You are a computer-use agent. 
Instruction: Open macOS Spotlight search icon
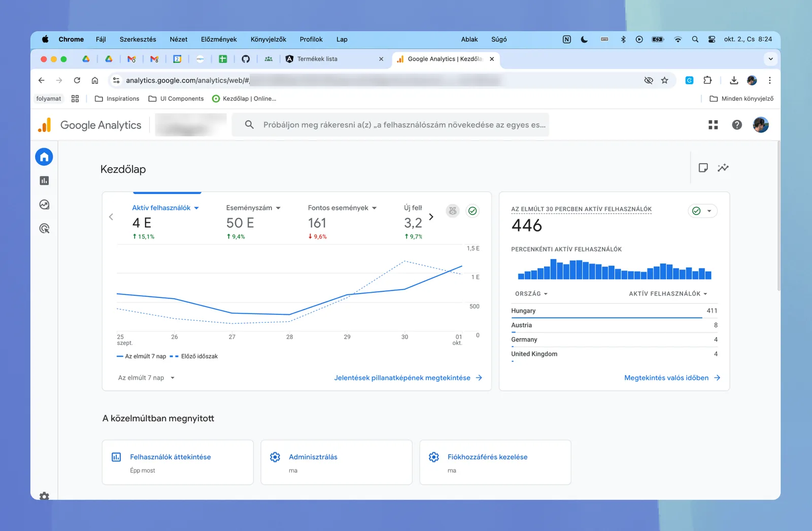695,39
